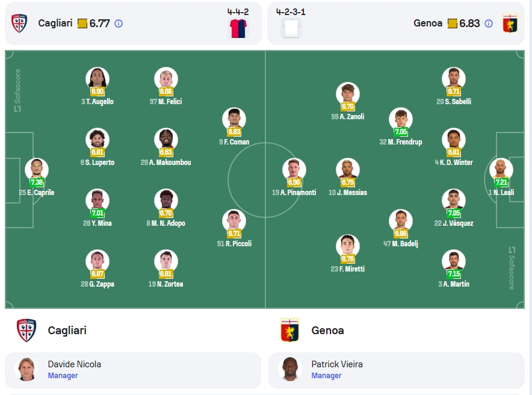Open T. Augello's player photo

97,79
